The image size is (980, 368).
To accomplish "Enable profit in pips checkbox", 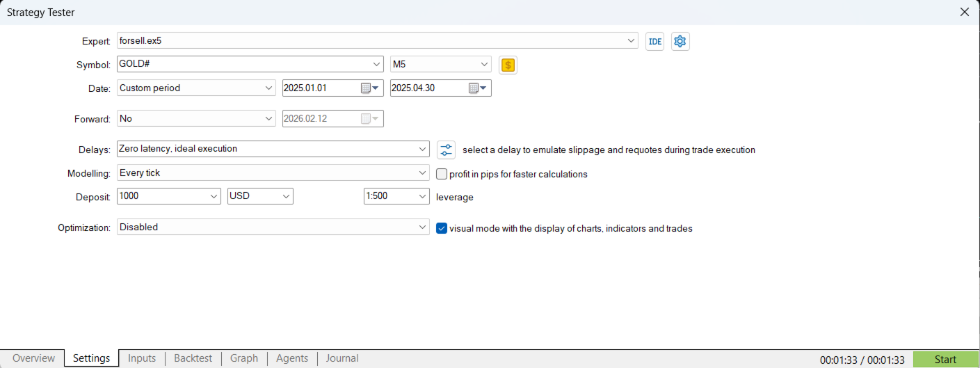I will [441, 174].
